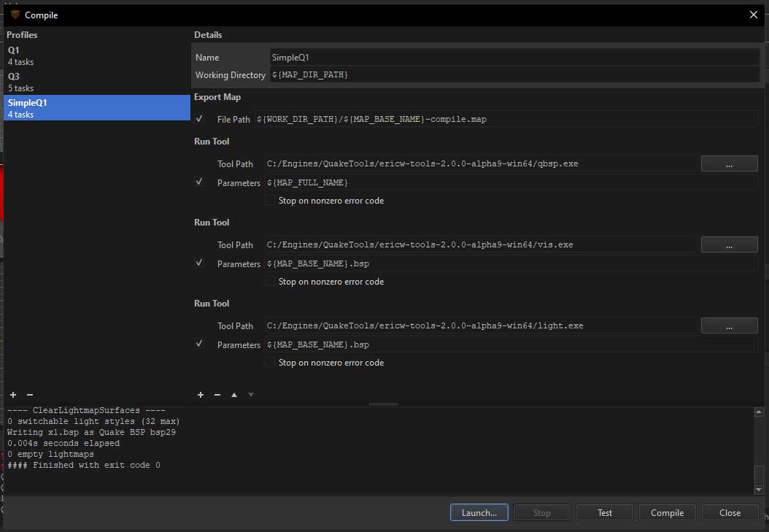
Task: Add a new task to profile
Action: point(201,395)
